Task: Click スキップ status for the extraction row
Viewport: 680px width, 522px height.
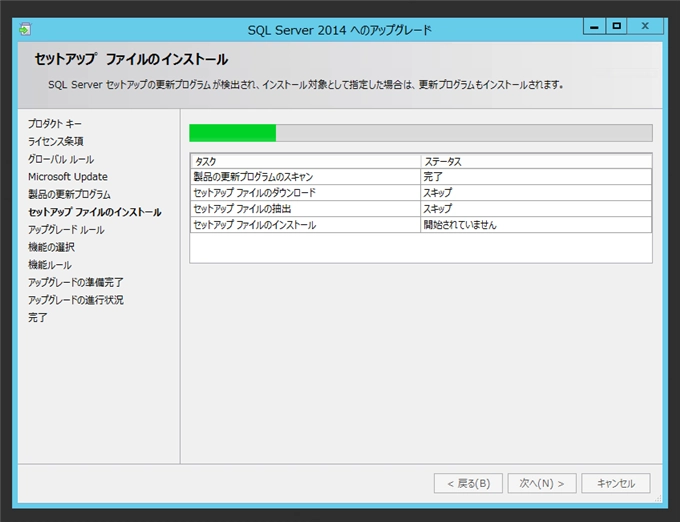Action: (x=536, y=209)
